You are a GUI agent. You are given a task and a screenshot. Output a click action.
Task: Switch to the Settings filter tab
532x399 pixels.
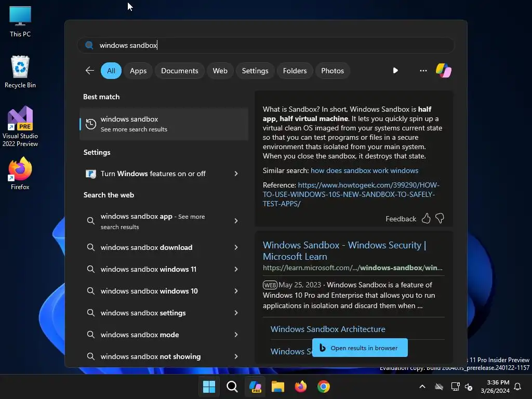click(255, 71)
